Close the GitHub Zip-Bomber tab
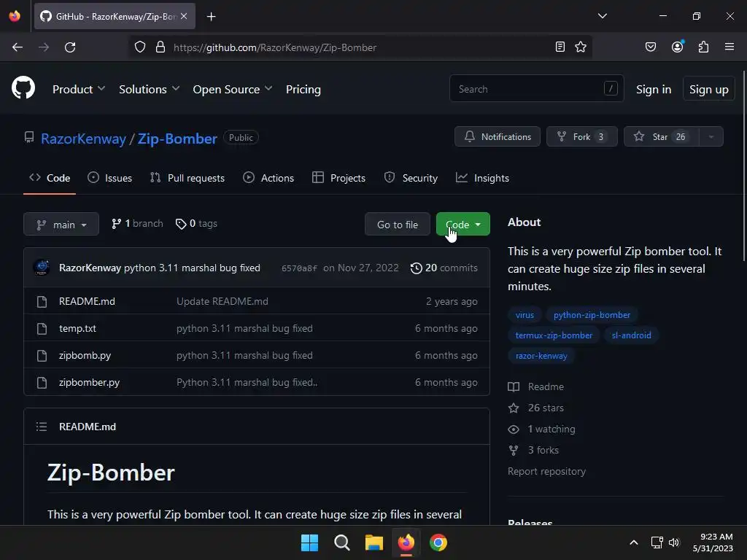The height and width of the screenshot is (560, 747). tap(184, 16)
